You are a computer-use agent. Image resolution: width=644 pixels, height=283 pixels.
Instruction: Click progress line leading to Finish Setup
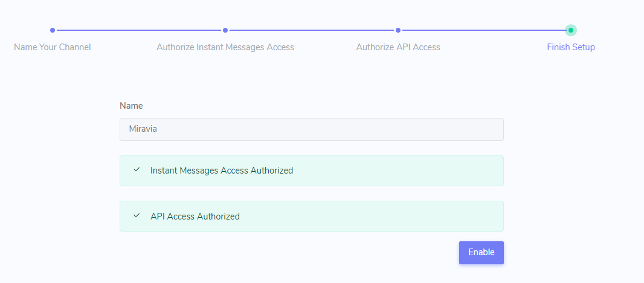(483, 30)
